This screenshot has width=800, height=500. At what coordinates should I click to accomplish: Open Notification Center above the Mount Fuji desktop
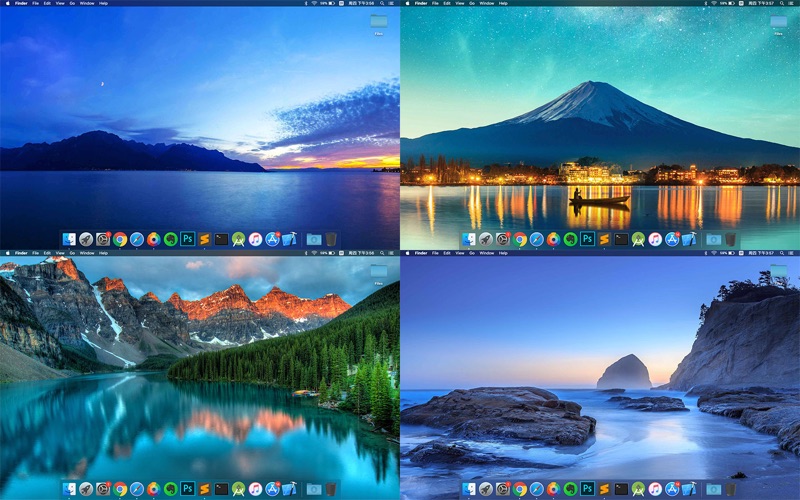pyautogui.click(x=791, y=3)
